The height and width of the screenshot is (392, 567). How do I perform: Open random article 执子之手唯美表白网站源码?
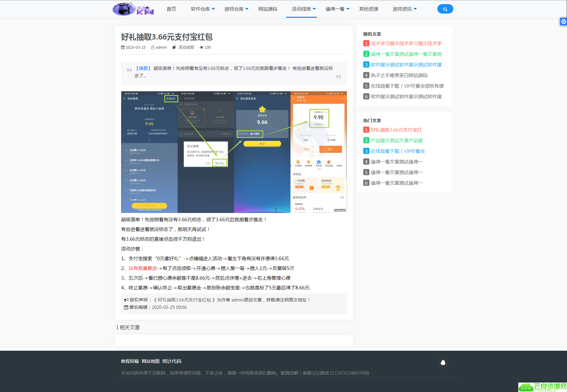[x=399, y=76]
